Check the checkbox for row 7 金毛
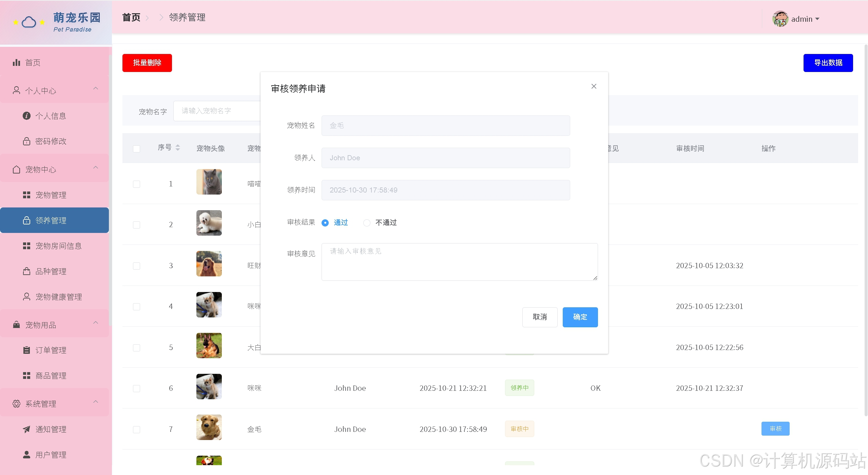 136,430
